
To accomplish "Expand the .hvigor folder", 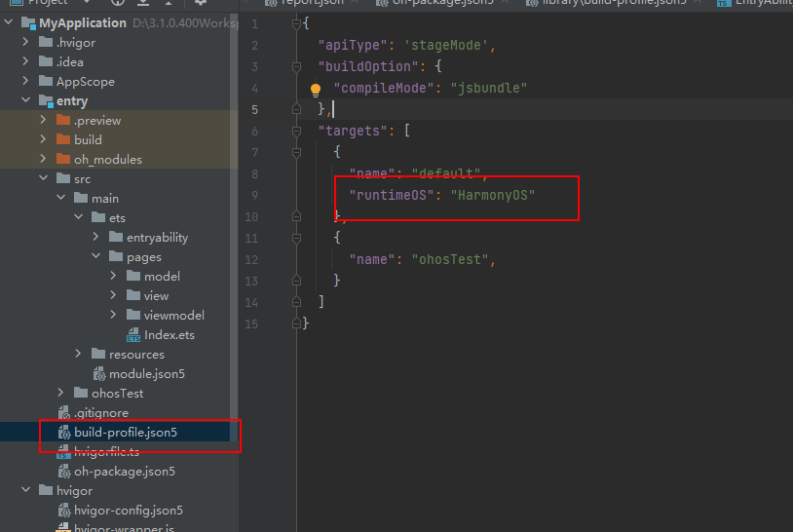I will pyautogui.click(x=25, y=42).
